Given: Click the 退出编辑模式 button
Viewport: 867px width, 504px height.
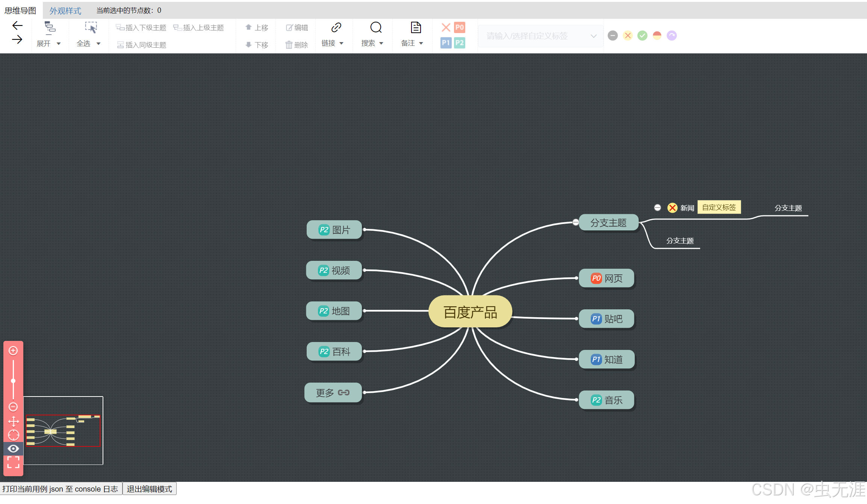Looking at the screenshot, I should [x=149, y=489].
